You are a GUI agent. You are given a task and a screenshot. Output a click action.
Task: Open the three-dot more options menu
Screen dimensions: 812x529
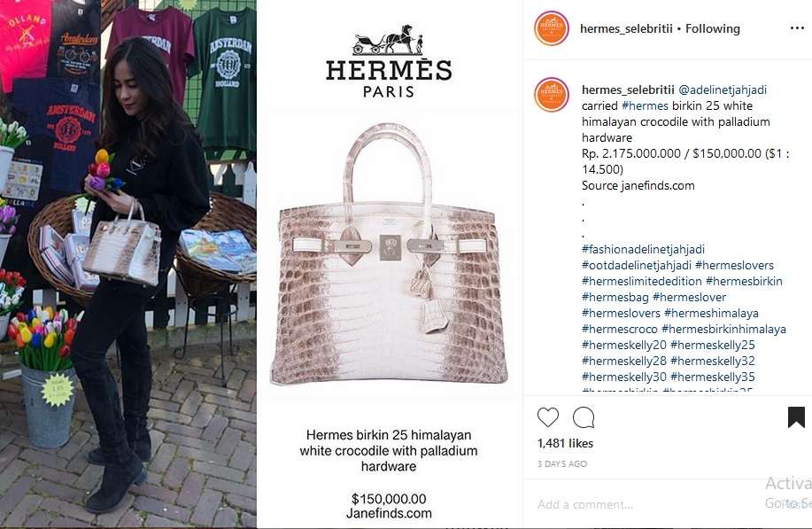[x=797, y=28]
